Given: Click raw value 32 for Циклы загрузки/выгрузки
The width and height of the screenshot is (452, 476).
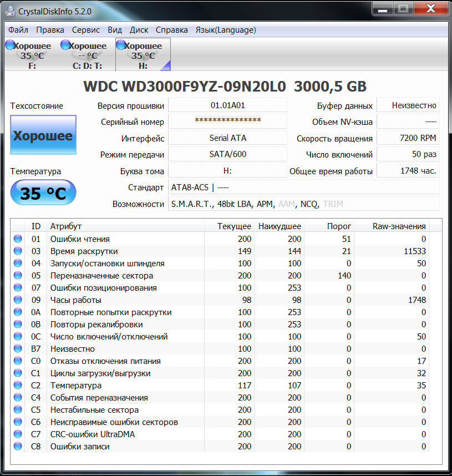Looking at the screenshot, I should point(421,373).
